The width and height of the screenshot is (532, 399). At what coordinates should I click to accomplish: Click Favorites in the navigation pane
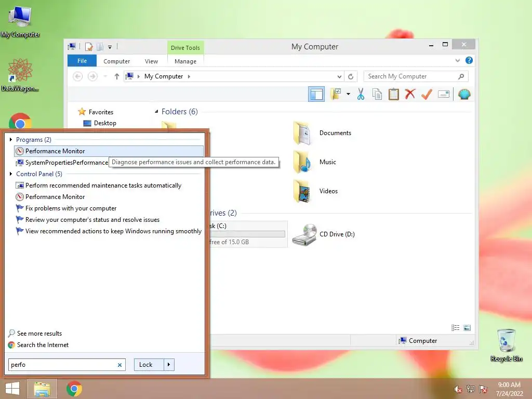(101, 112)
